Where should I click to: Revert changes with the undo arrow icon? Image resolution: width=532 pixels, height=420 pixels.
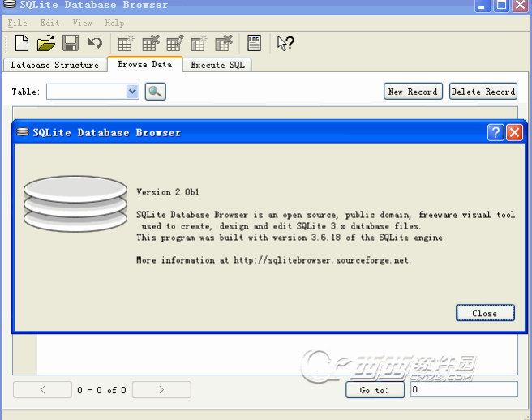[x=95, y=43]
